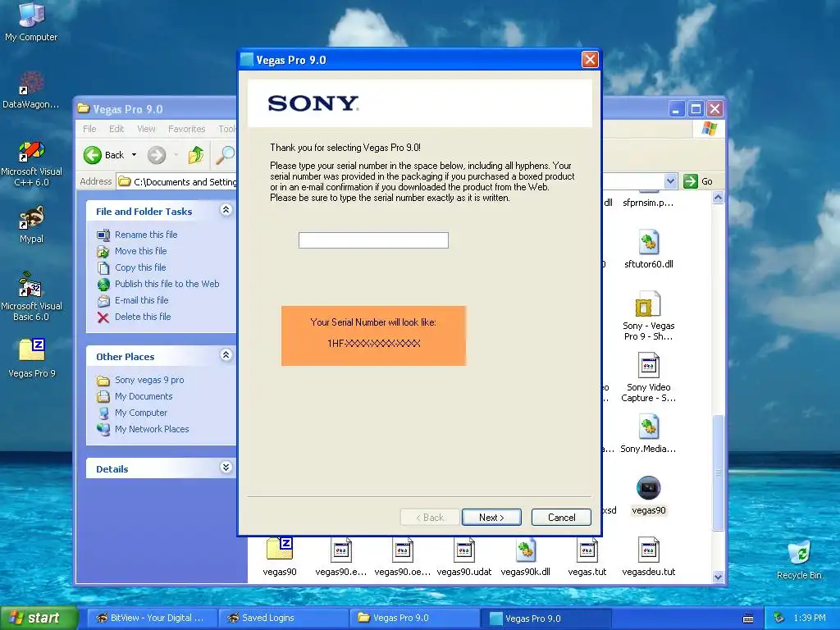Select the vegas90.oe... file

coord(402,557)
